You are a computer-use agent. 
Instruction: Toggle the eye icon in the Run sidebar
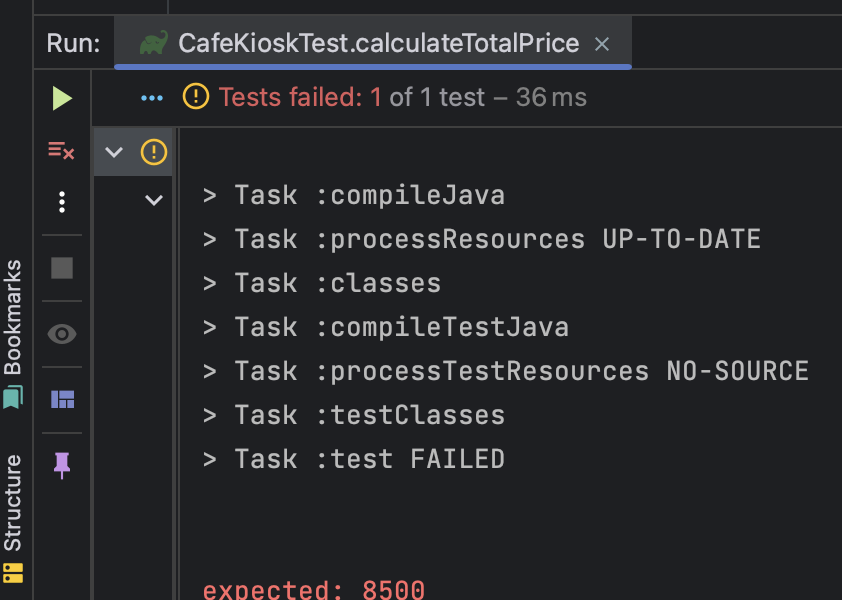[x=62, y=334]
